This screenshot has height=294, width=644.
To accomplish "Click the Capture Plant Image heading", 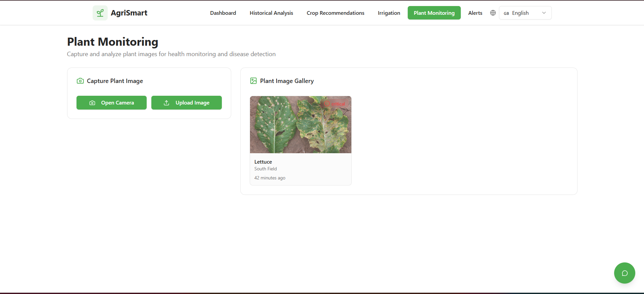I will pos(115,81).
